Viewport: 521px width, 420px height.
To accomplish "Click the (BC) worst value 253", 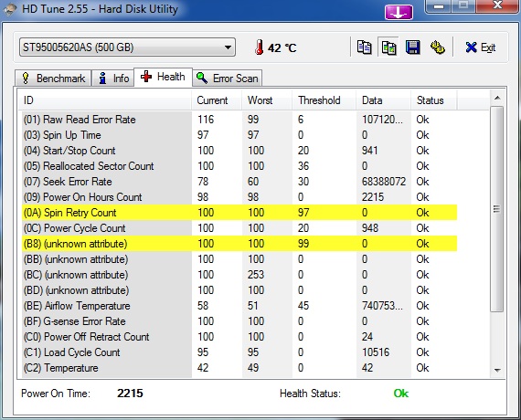I will tap(256, 275).
